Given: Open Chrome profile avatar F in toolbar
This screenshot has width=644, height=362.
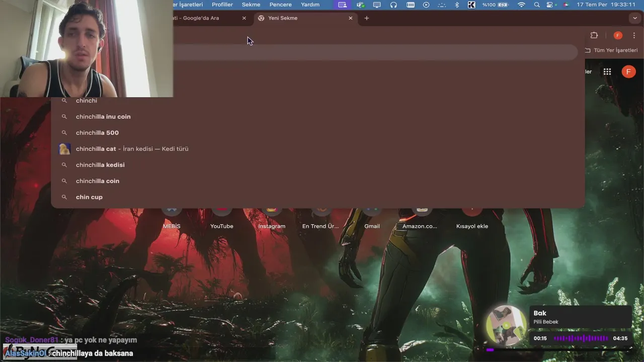Looking at the screenshot, I should (x=618, y=35).
